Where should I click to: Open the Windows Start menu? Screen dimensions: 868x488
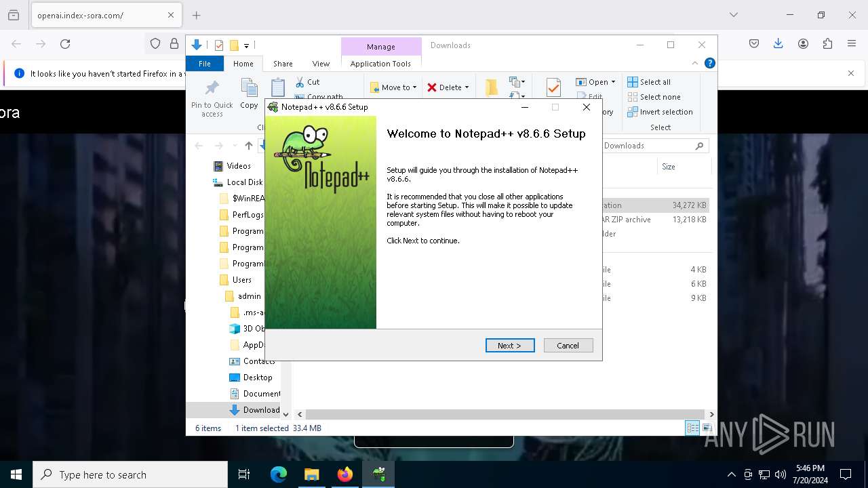click(16, 474)
